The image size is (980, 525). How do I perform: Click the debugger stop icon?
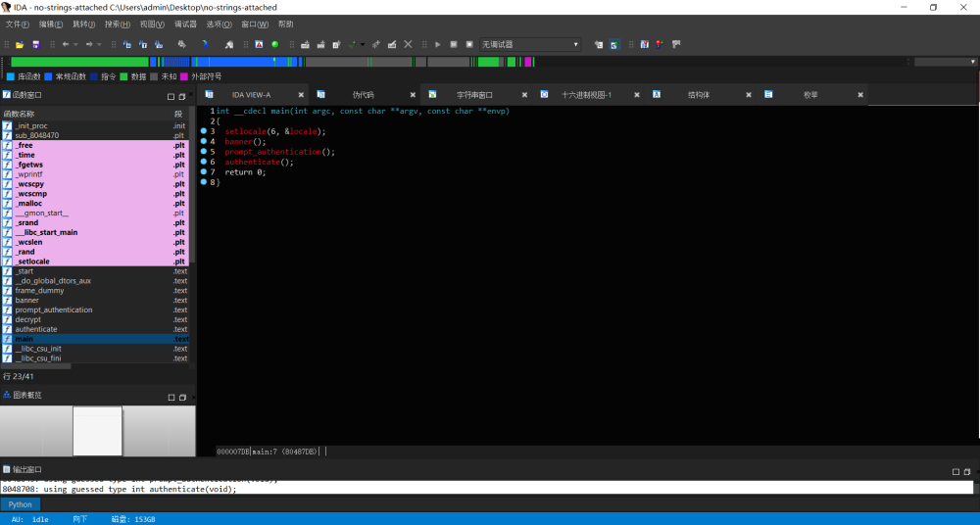469,44
